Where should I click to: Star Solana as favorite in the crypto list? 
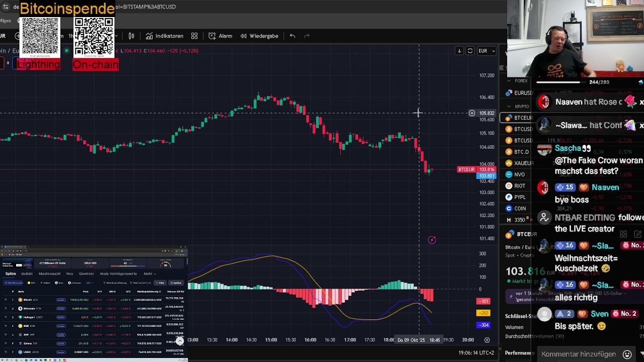pos(6,343)
